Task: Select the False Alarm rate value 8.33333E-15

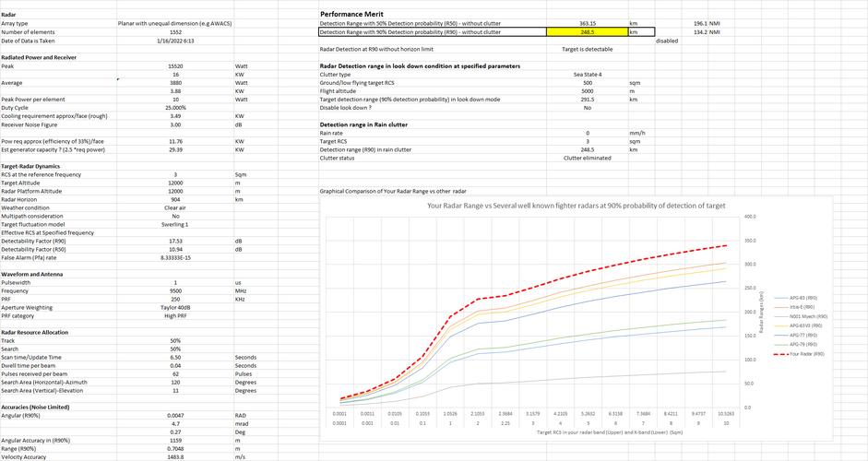Action: [175, 257]
